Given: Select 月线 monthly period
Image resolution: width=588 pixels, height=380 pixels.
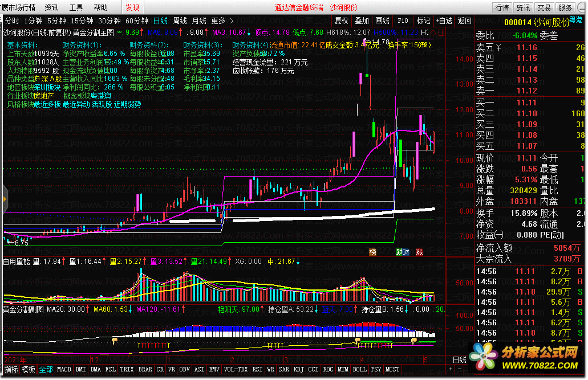Looking at the screenshot, I should (199, 21).
